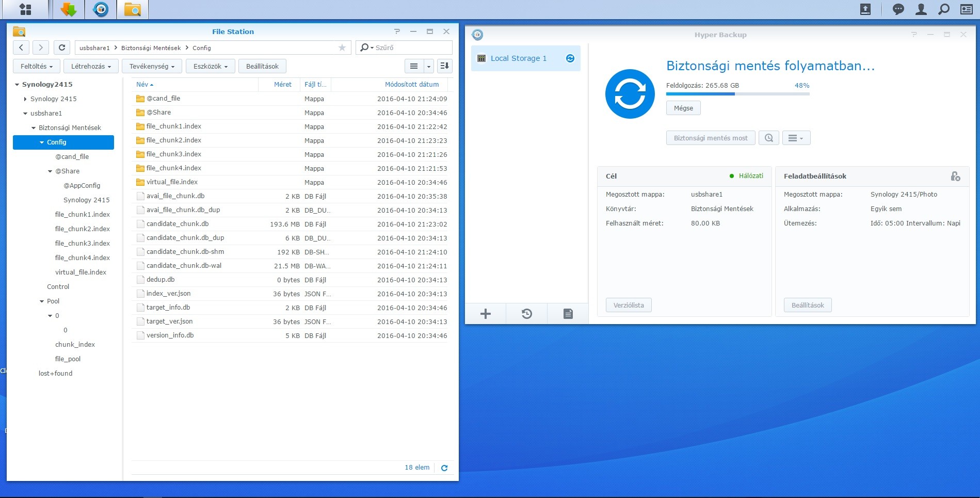Select the Local Storage 1 task
980x498 pixels.
pos(526,58)
